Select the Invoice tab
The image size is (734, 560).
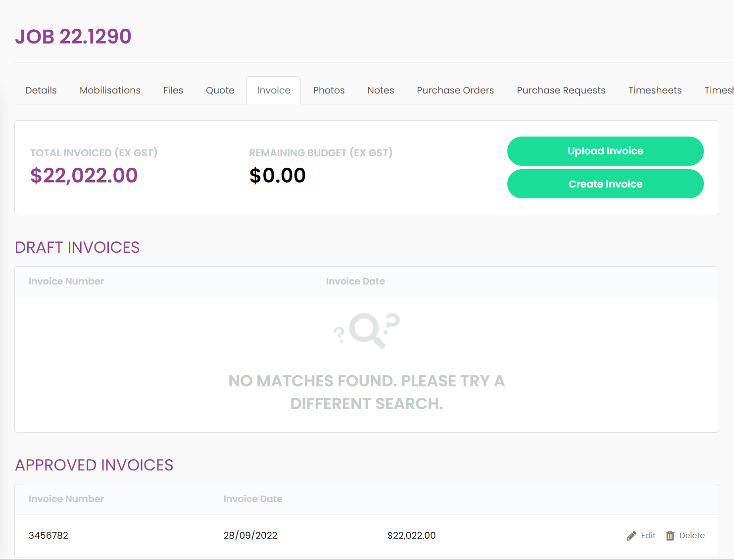point(274,90)
